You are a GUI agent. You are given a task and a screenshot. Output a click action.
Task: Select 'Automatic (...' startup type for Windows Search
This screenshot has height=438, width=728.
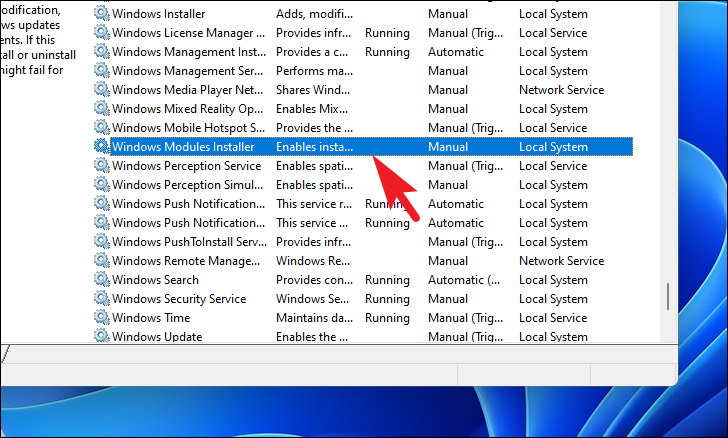click(464, 280)
